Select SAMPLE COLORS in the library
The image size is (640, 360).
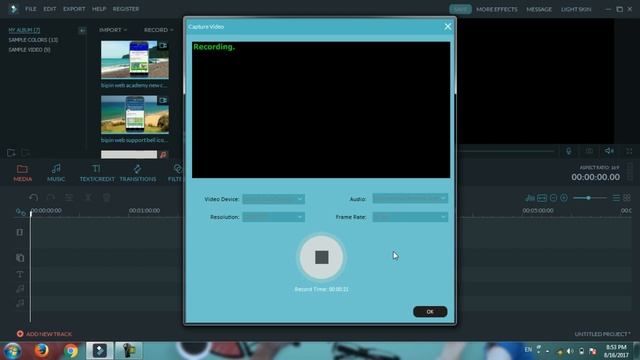pos(33,40)
